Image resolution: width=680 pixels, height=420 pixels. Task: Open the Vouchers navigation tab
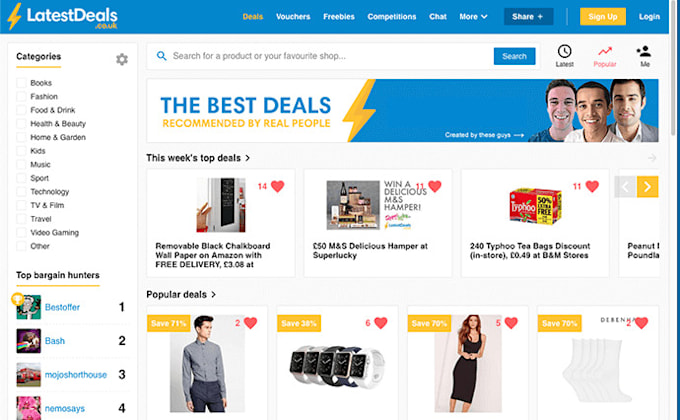293,16
